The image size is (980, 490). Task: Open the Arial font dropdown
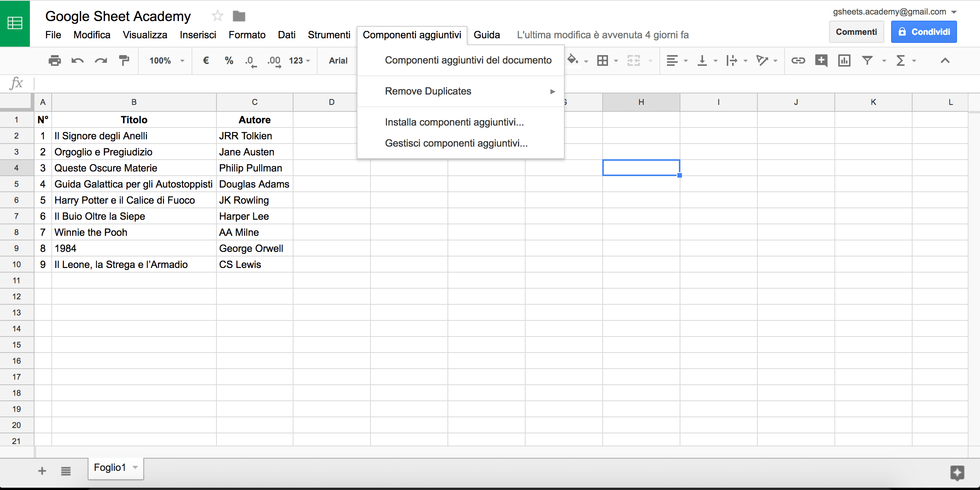pos(338,60)
